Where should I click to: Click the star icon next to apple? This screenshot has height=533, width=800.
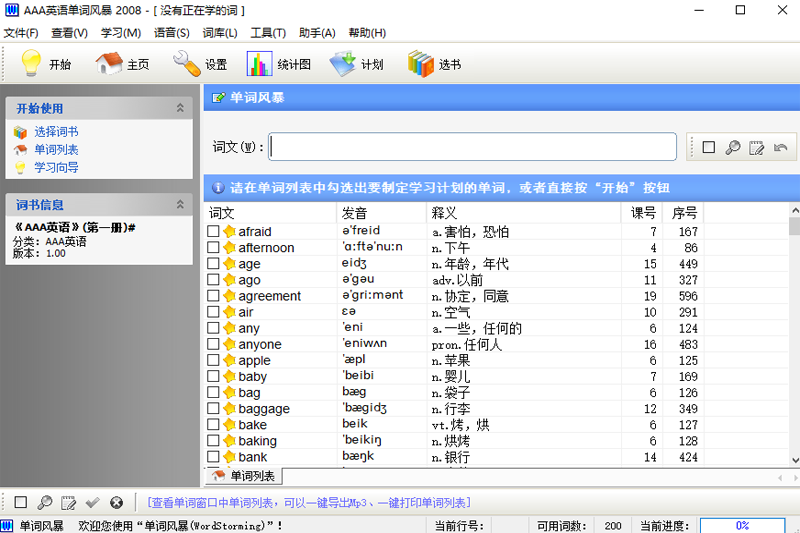point(229,360)
